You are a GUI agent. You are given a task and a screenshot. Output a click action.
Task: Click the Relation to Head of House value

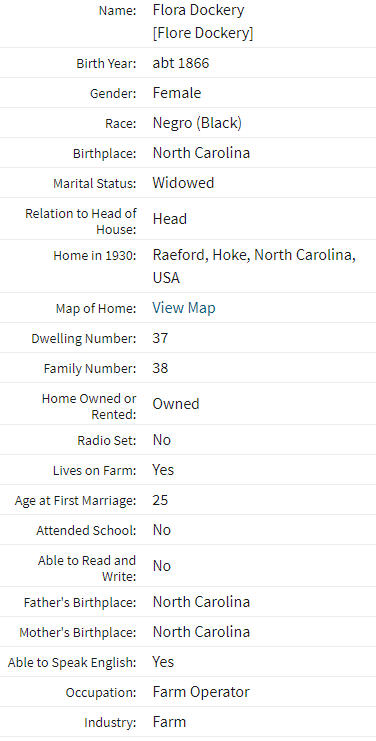click(x=170, y=219)
